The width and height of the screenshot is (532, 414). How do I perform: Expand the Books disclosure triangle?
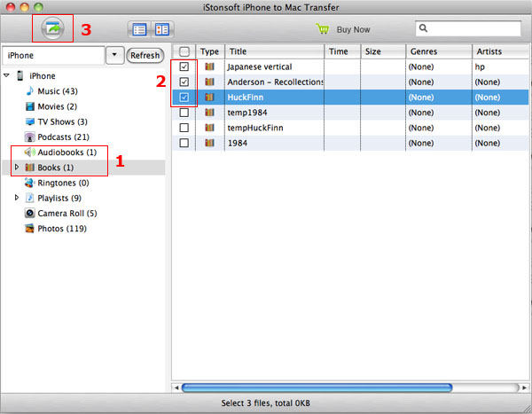pos(16,167)
